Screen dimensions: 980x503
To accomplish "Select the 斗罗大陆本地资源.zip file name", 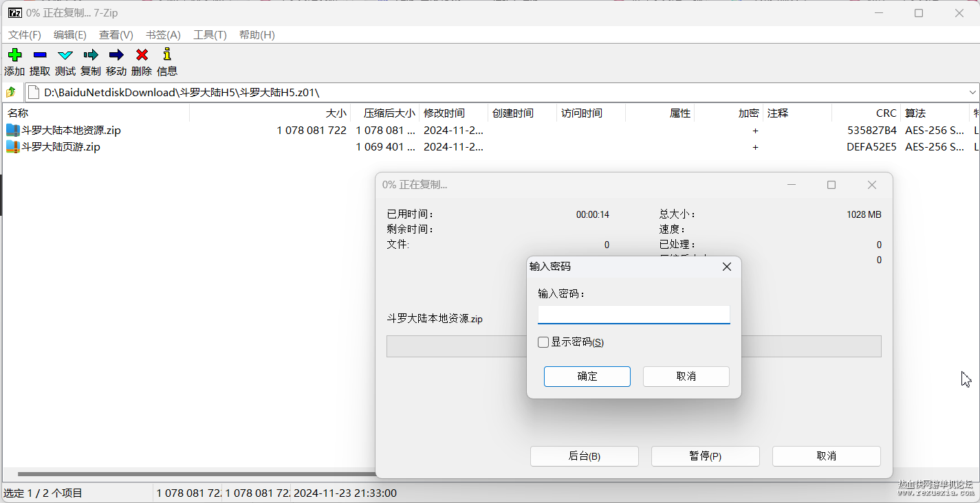I will [x=71, y=130].
